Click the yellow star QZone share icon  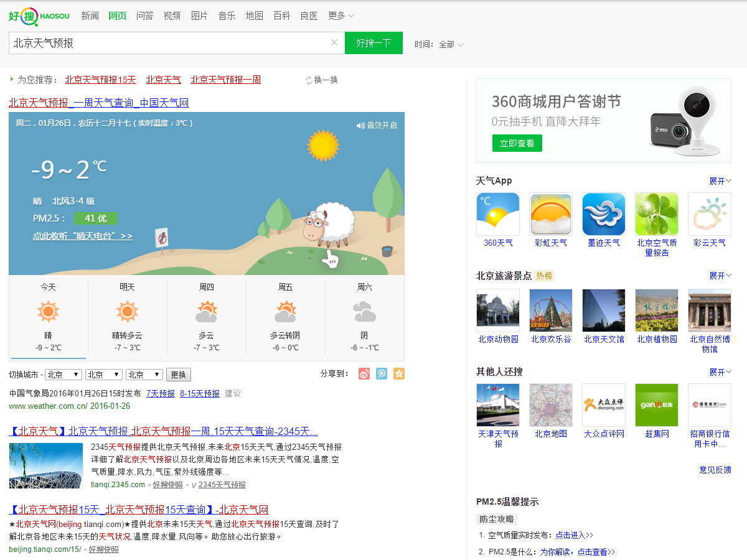pyautogui.click(x=399, y=373)
